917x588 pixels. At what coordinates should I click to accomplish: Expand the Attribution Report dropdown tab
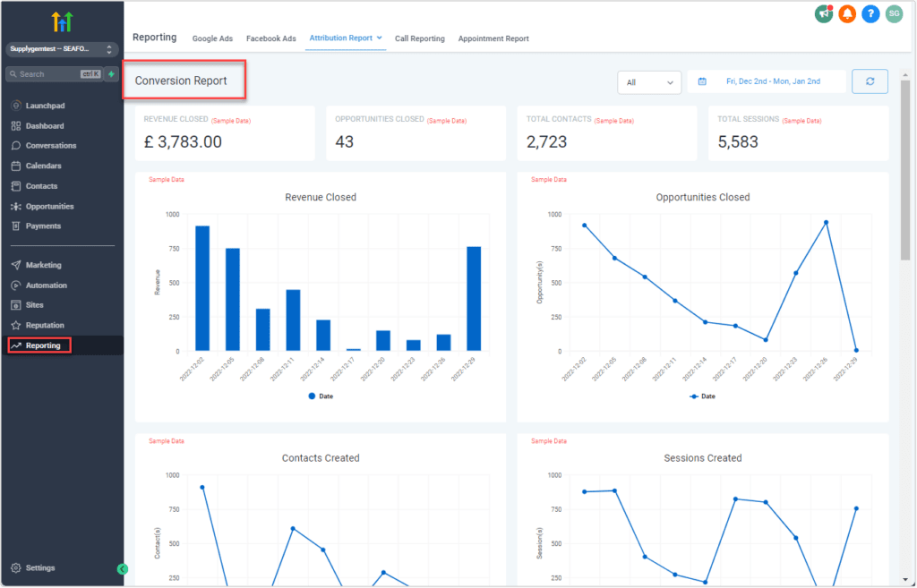346,38
